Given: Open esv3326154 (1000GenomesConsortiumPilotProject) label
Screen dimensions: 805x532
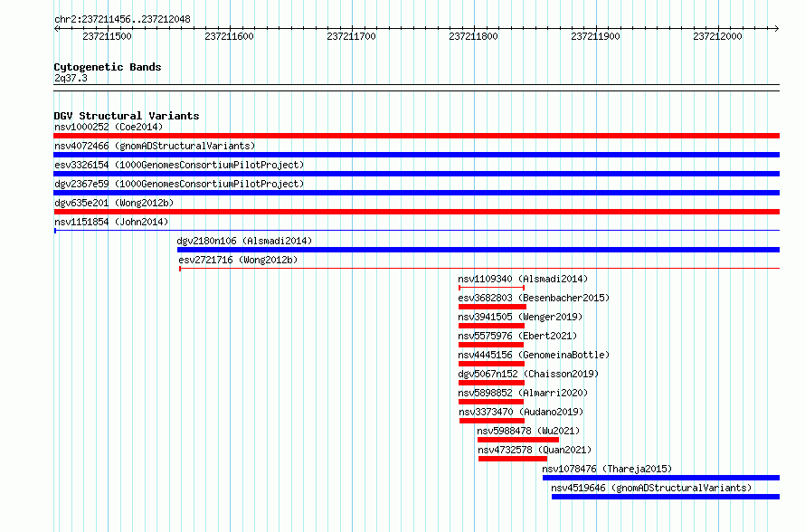Looking at the screenshot, I should [179, 165].
